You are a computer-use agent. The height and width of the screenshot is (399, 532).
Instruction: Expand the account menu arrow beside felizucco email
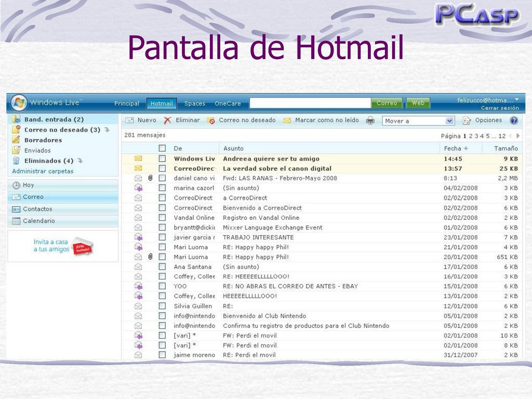pos(517,99)
